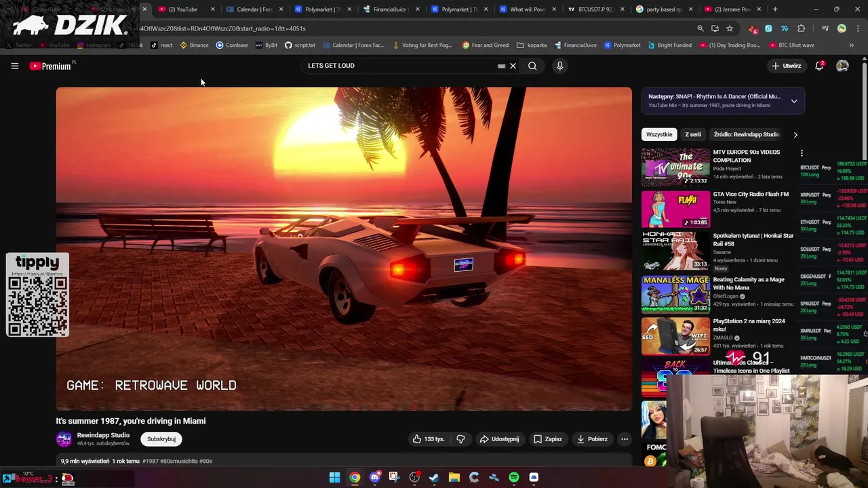Go to YouTube Premium home logo
Viewport: 868px width, 488px height.
(52, 66)
